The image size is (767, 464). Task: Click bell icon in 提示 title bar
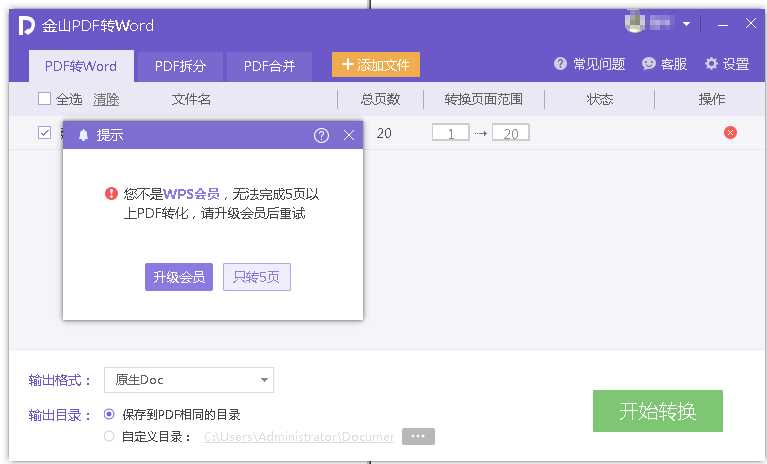83,135
